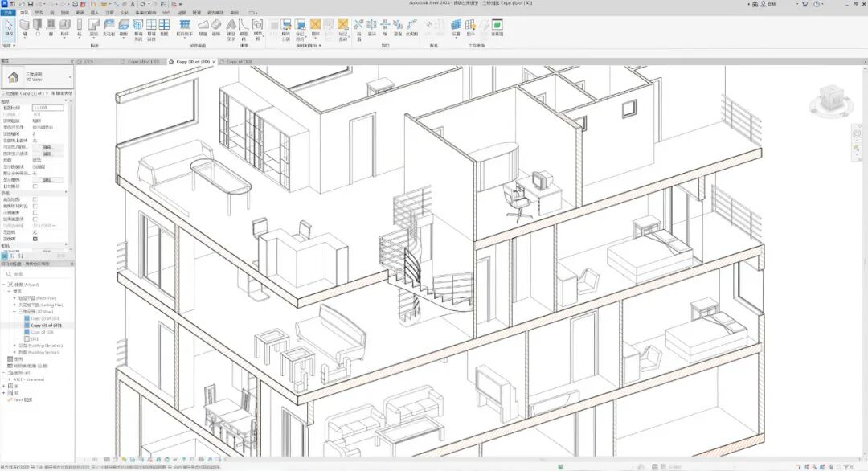The height and width of the screenshot is (471, 868).
Task: Switch to the Insert ribbon tab
Action: pyautogui.click(x=95, y=13)
